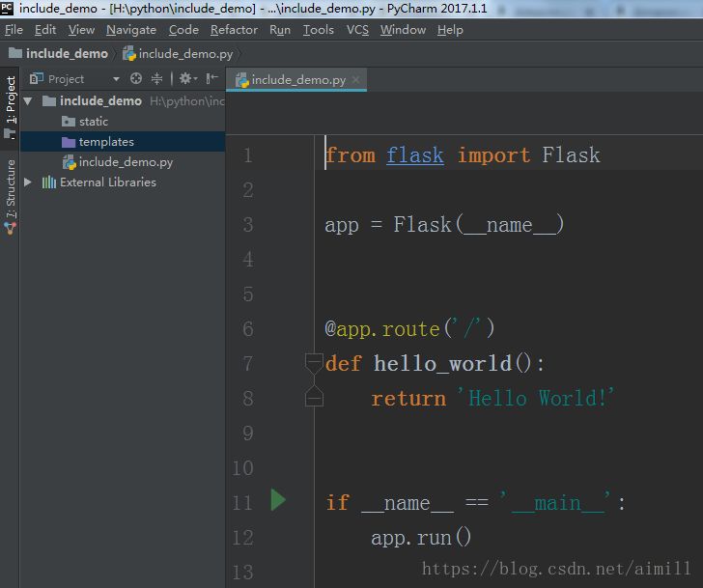Hide the Project tool window with the hide icon
703x588 pixels.
coord(211,79)
